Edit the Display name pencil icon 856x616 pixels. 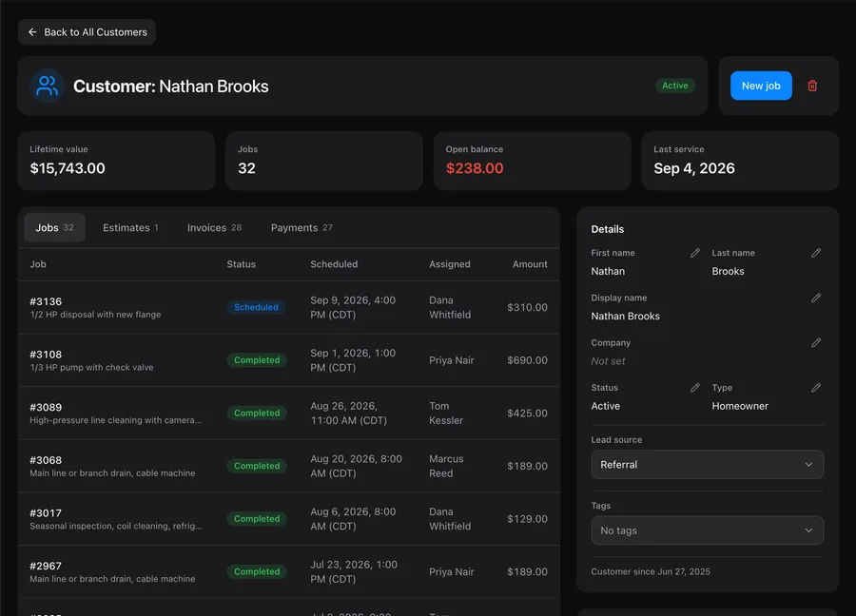816,298
